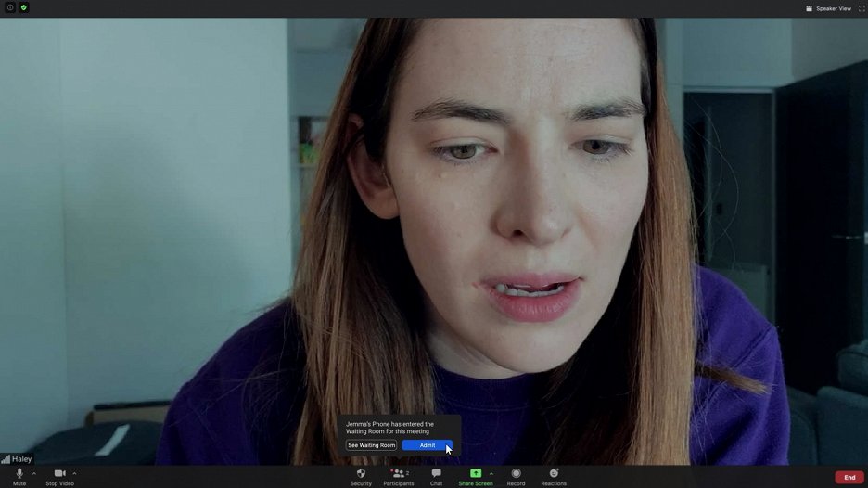Open video options arrow beside Stop Video

(74, 473)
